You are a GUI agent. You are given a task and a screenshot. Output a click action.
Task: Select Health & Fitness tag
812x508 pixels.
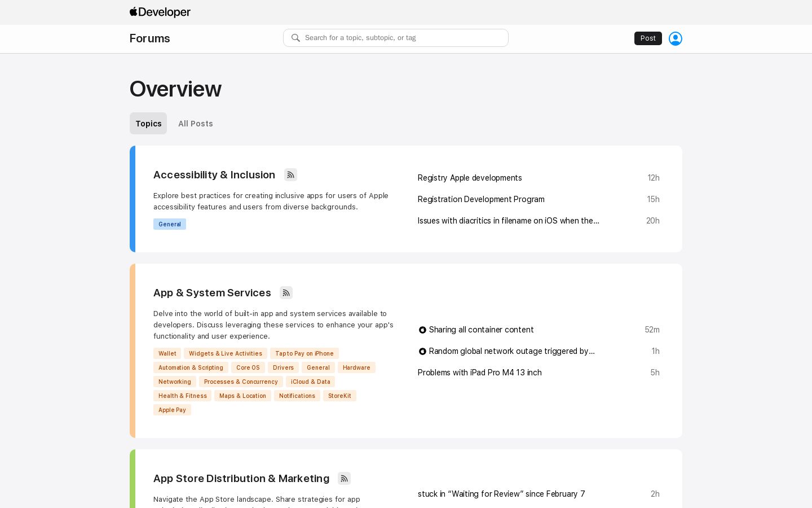(x=183, y=396)
